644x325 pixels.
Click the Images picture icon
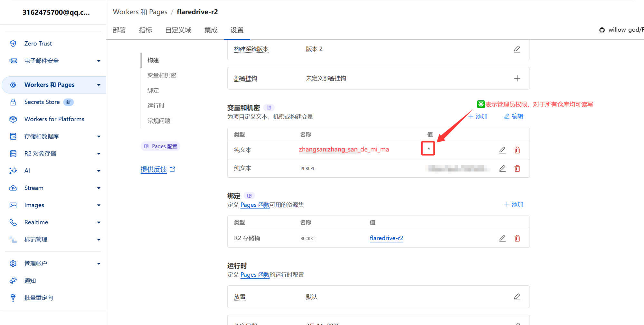13,205
